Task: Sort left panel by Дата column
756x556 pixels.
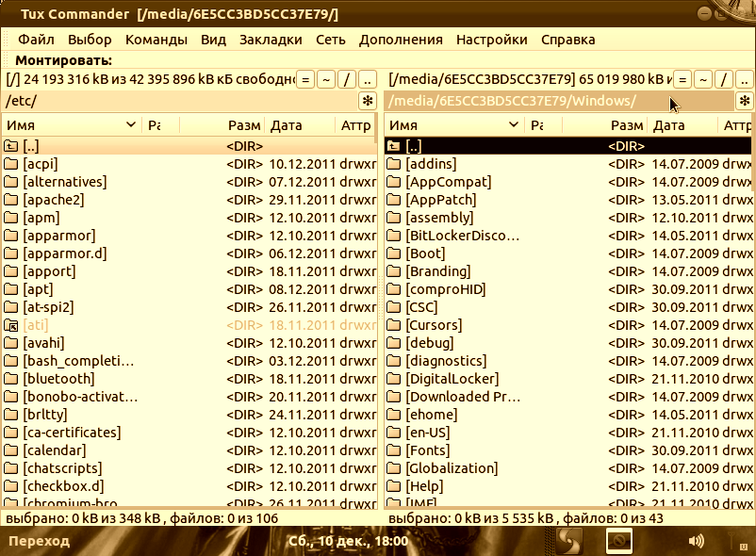Action: tap(300, 125)
